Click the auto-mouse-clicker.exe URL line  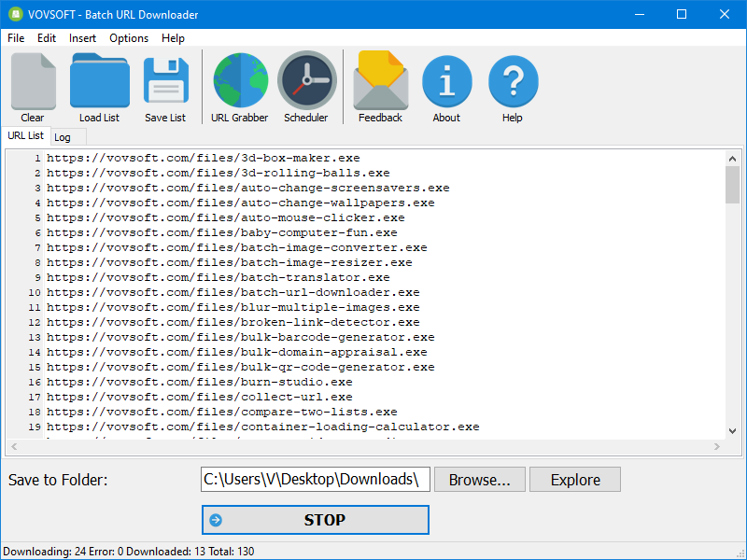point(226,217)
